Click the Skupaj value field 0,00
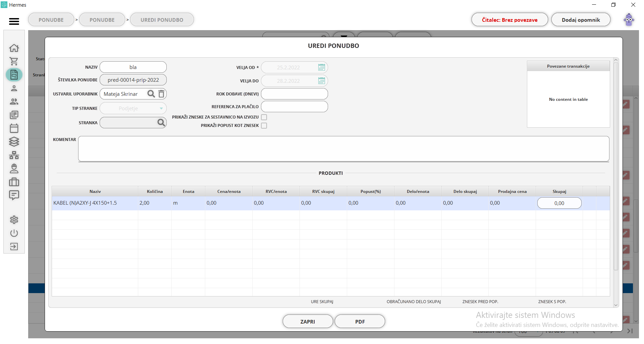Viewport: 644px width, 344px height. [559, 203]
